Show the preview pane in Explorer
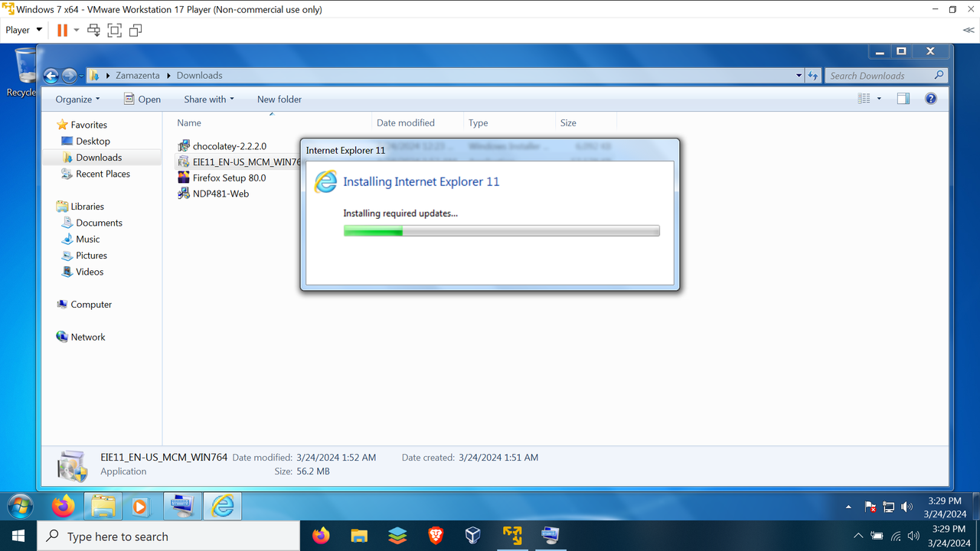Screen dimensions: 980x551 (x=903, y=99)
